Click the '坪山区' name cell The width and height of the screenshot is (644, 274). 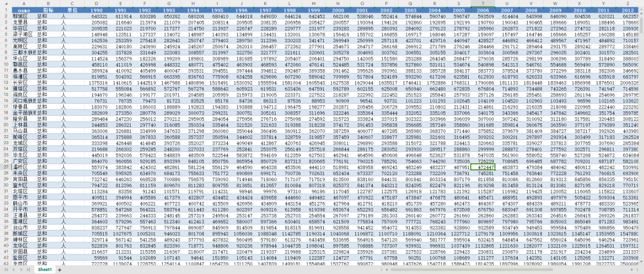coord(24,58)
